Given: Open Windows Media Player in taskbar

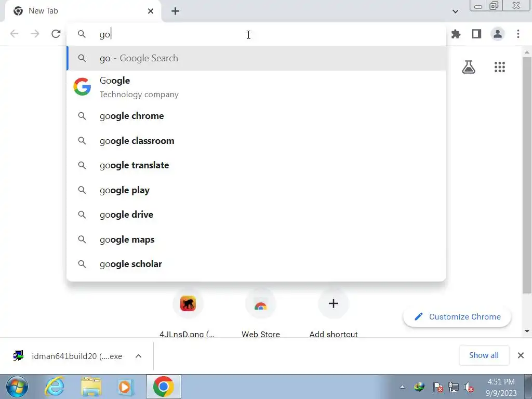Looking at the screenshot, I should tap(126, 387).
